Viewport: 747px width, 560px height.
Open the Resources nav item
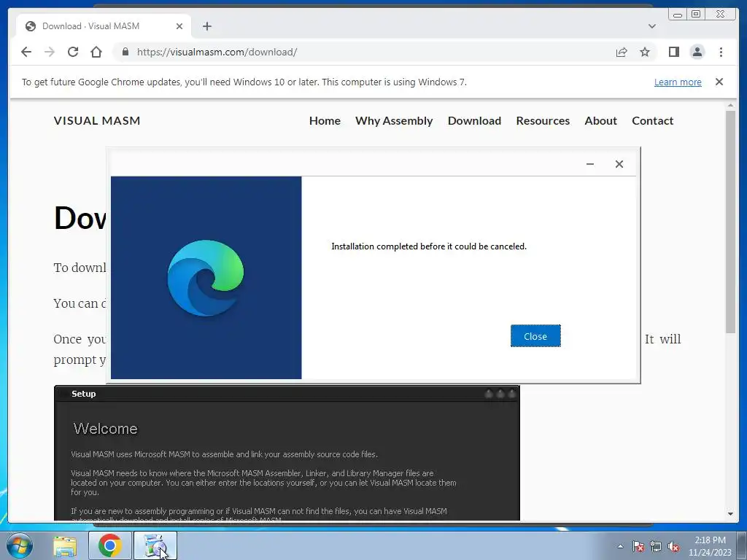coord(543,120)
